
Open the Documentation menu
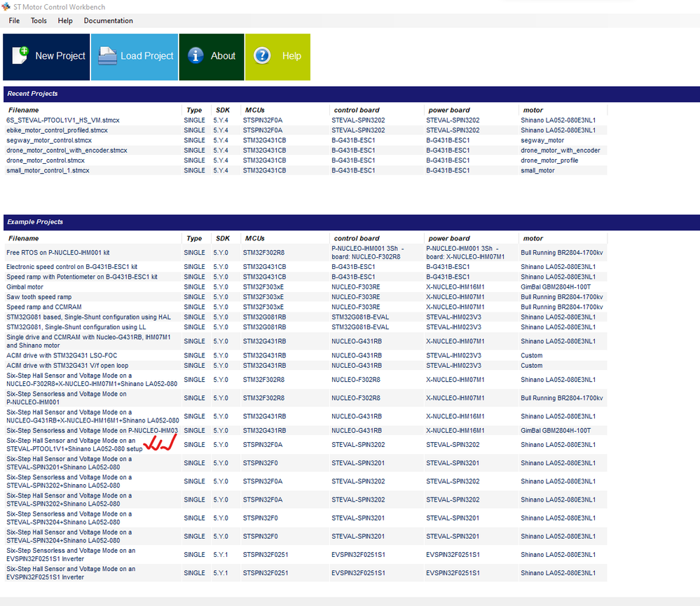click(109, 20)
